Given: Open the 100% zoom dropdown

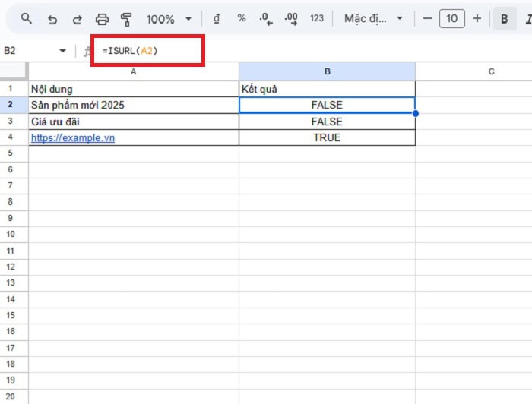Looking at the screenshot, I should click(x=169, y=19).
